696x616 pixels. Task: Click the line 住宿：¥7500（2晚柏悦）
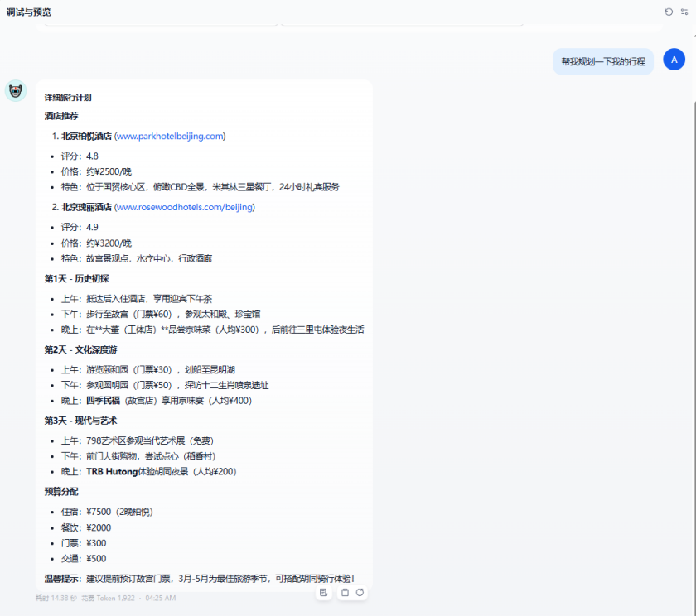click(107, 512)
